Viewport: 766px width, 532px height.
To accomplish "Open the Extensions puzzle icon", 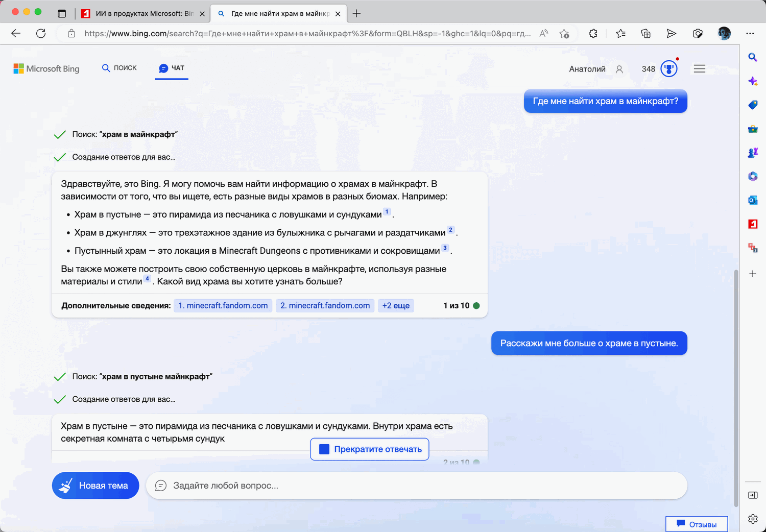I will click(593, 34).
